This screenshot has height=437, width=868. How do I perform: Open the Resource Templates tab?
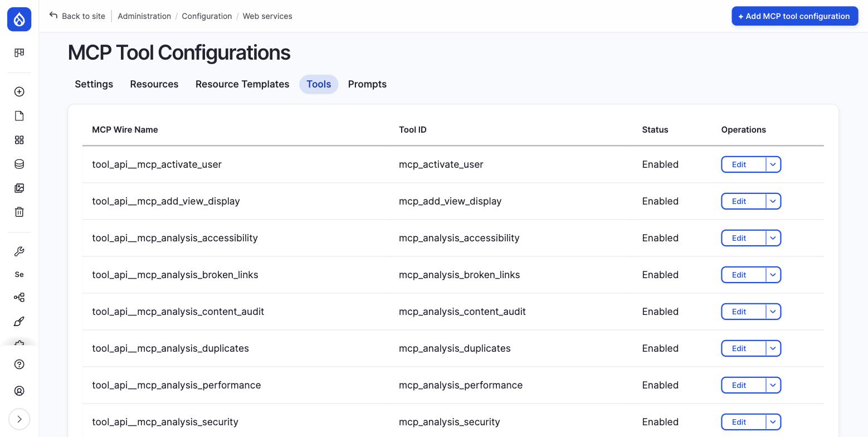[x=242, y=84]
